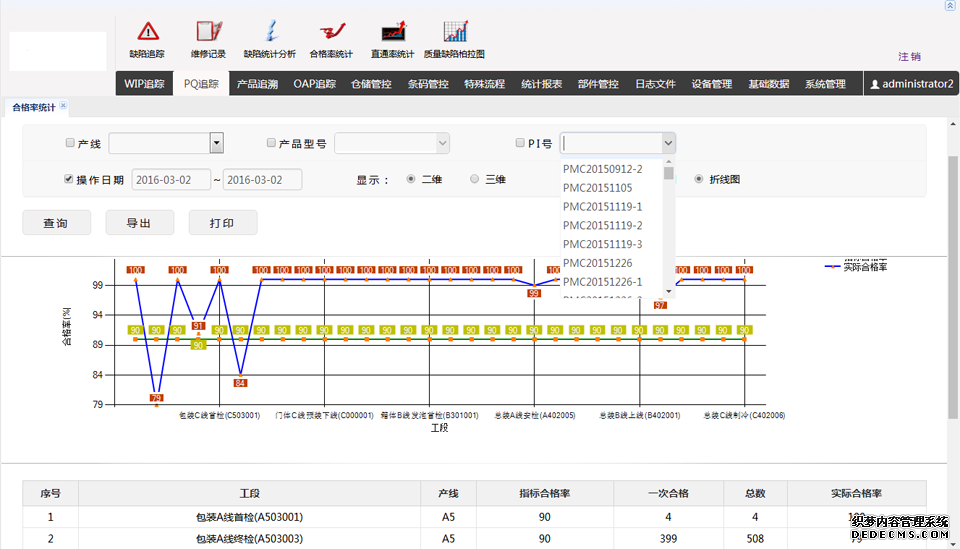Image resolution: width=960 pixels, height=549 pixels.
Task: Open the 产品型号 dropdown list
Action: point(392,143)
